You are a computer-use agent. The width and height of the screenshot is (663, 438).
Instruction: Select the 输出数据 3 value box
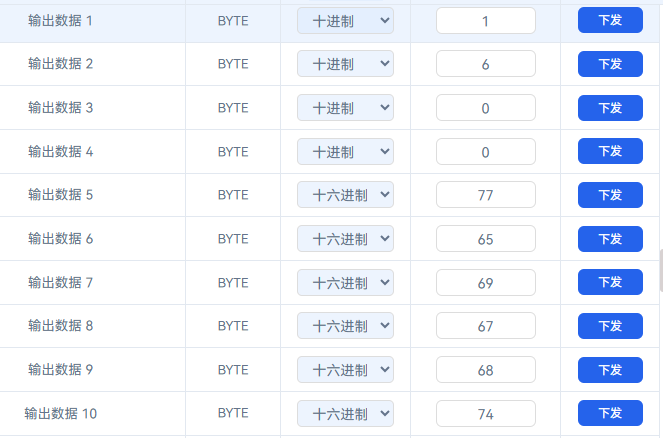[486, 108]
